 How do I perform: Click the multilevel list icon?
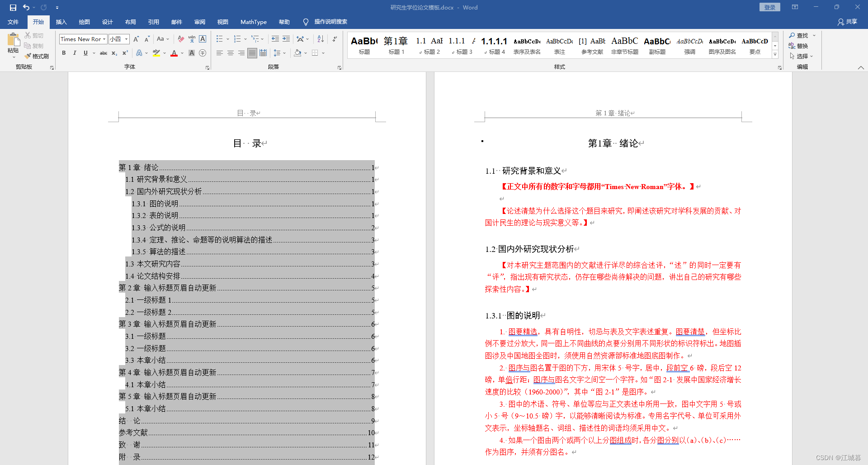tap(255, 39)
